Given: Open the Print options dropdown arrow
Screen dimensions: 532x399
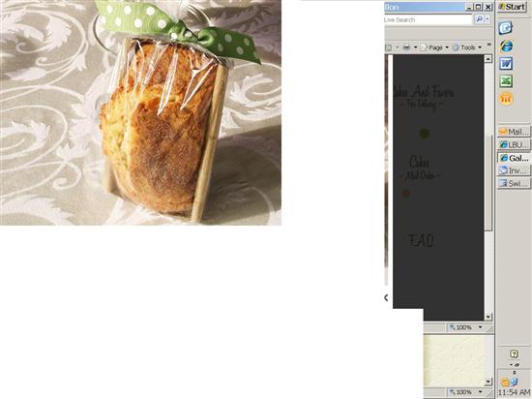Looking at the screenshot, I should 415,47.
